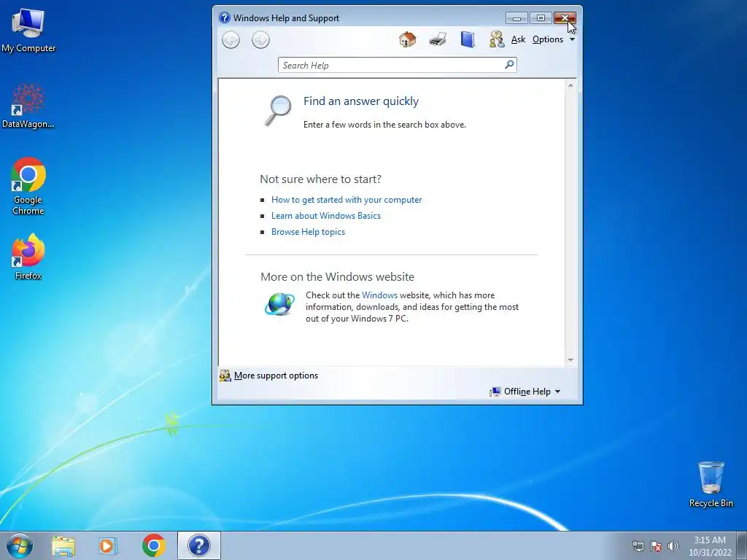Viewport: 747px width, 560px height.
Task: Click the Forward arrow button
Action: tap(260, 40)
